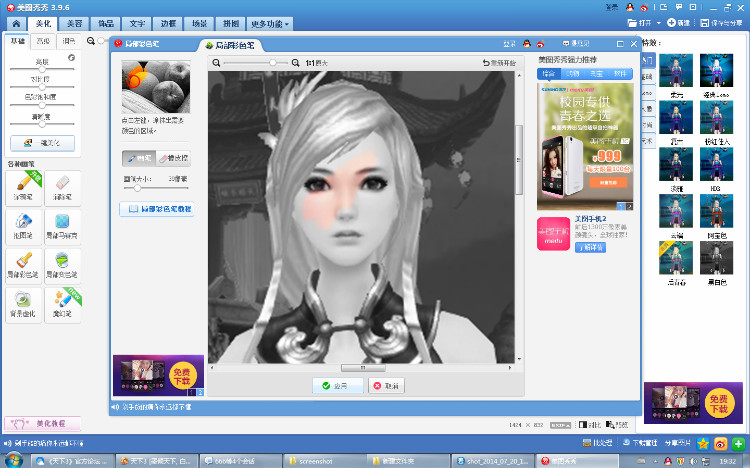Select the 局部变色笔 color change tool
Viewport: 750px width, 468px height.
(x=63, y=266)
